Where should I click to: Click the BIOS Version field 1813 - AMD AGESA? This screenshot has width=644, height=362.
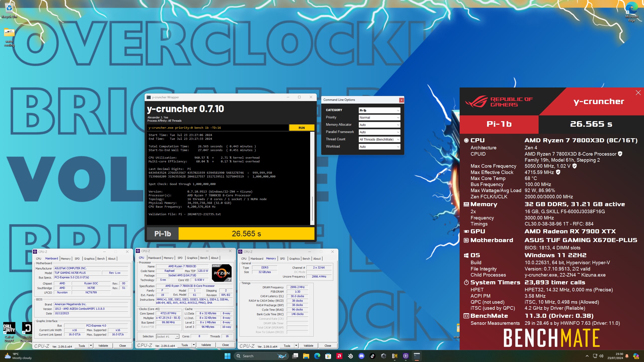pos(91,309)
